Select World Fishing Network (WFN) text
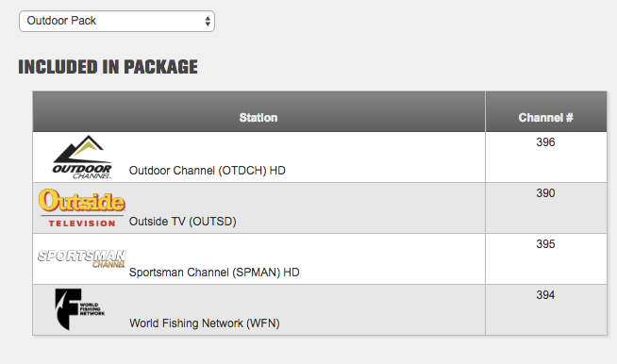 pos(205,323)
